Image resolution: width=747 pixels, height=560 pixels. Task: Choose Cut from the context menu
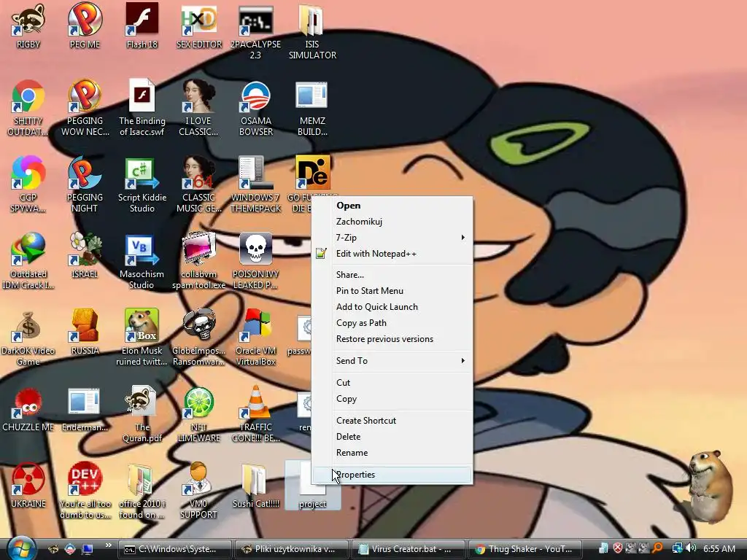392,383
